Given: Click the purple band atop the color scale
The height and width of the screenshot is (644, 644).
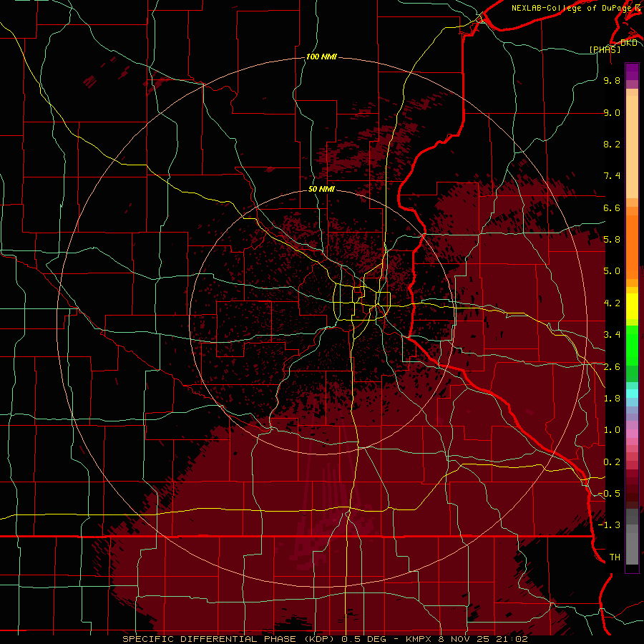Looking at the screenshot, I should coord(632,72).
